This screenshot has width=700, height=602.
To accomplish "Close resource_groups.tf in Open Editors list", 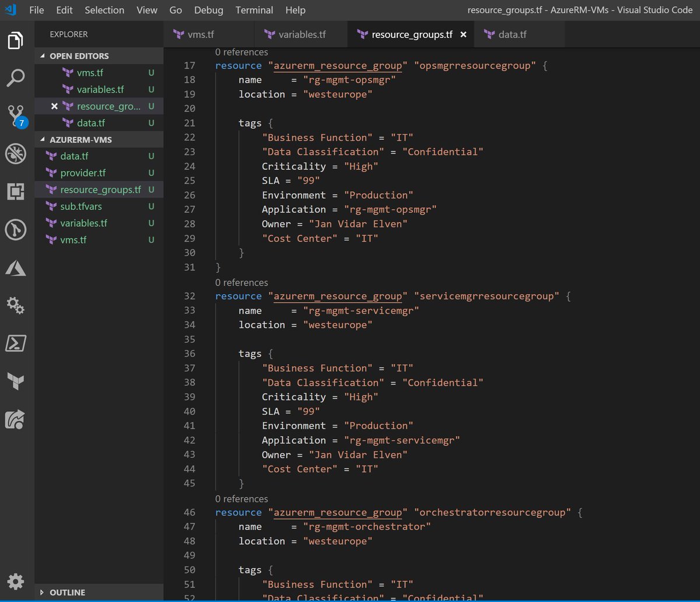I will pyautogui.click(x=54, y=106).
